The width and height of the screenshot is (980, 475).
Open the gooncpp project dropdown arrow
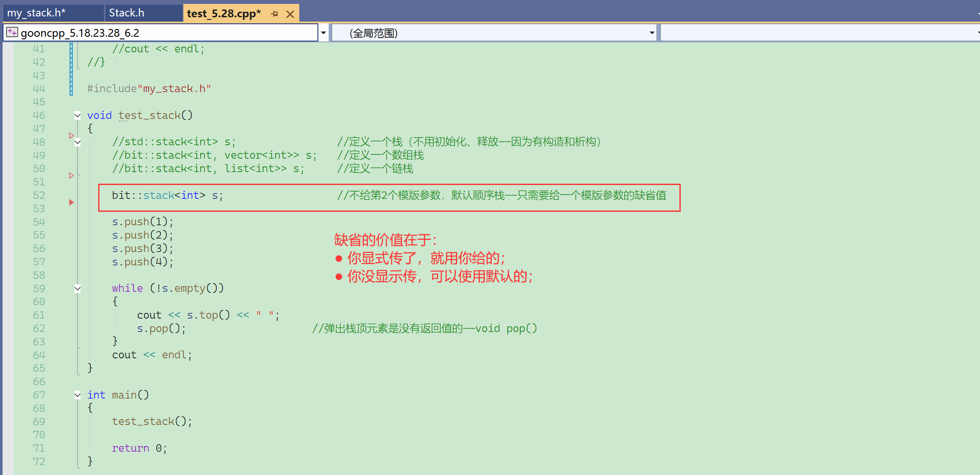point(323,33)
